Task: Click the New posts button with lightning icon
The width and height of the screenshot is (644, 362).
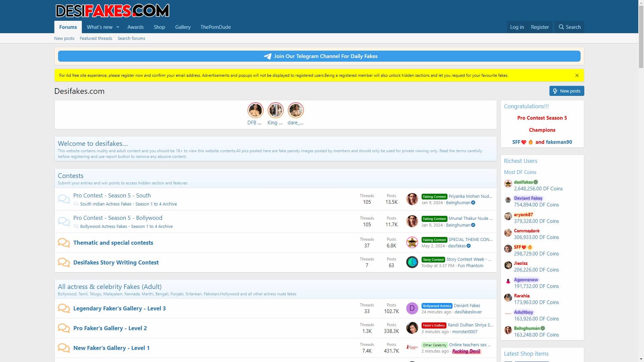Action: pos(567,91)
